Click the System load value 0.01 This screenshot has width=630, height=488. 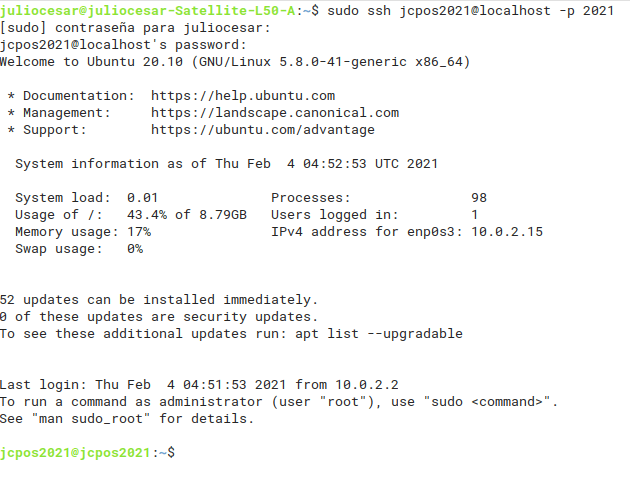pos(142,198)
